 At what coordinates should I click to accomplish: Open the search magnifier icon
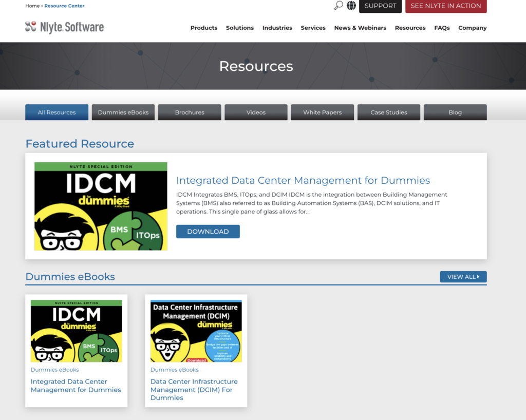click(339, 5)
